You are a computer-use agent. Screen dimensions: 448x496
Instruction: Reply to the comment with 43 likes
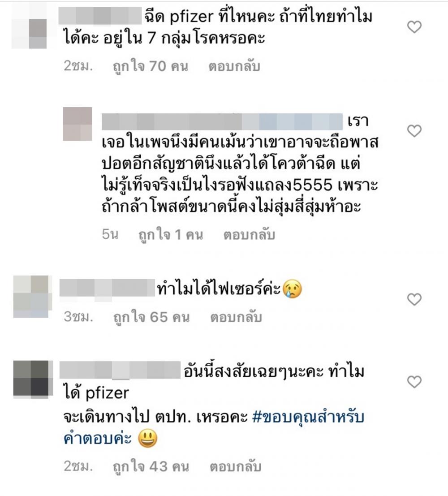(x=235, y=466)
